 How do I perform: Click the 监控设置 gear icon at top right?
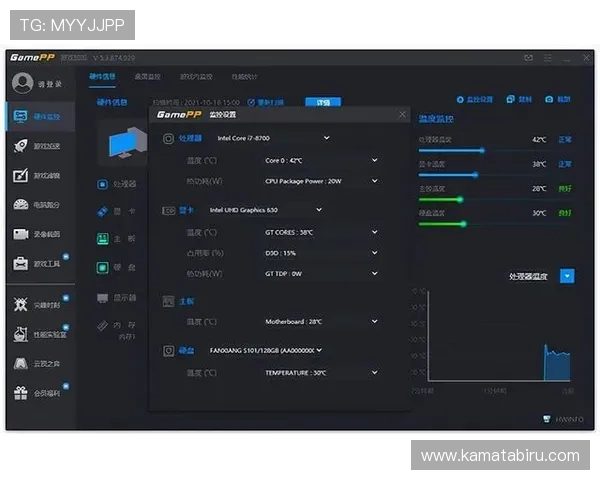pos(461,100)
